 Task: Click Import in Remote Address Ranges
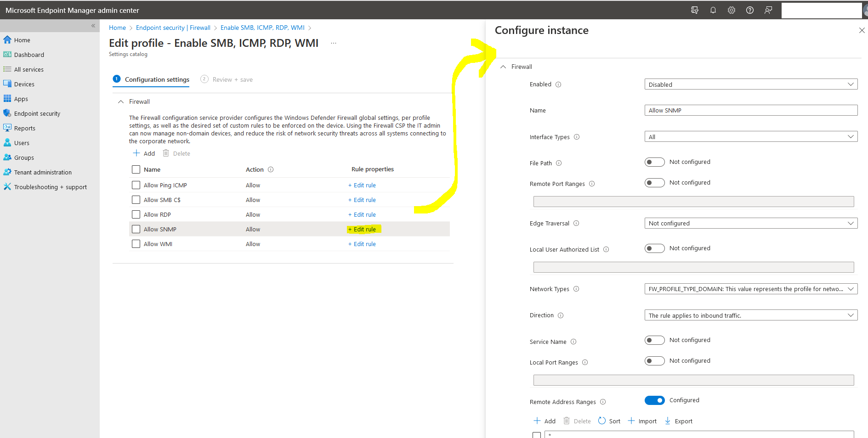[642, 421]
